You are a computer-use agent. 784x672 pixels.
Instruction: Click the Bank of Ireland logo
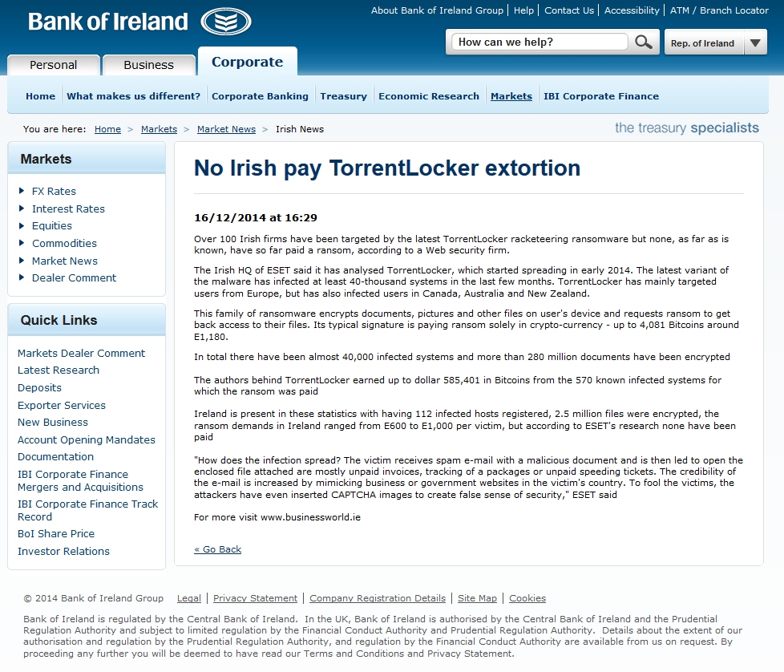(x=139, y=22)
